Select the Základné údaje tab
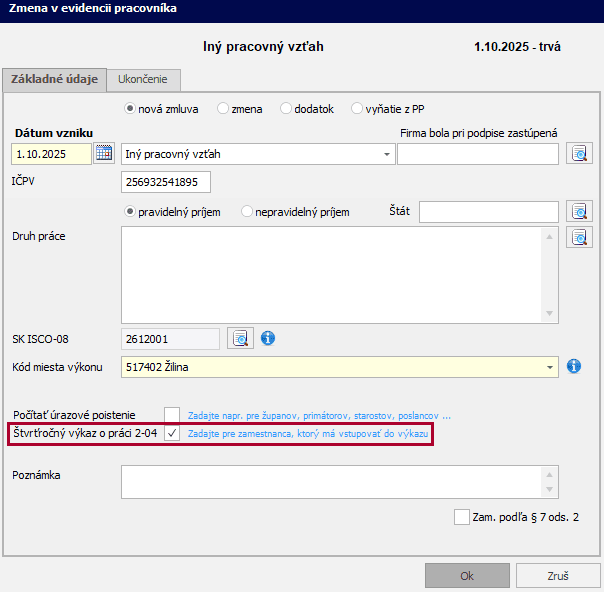 tap(54, 80)
